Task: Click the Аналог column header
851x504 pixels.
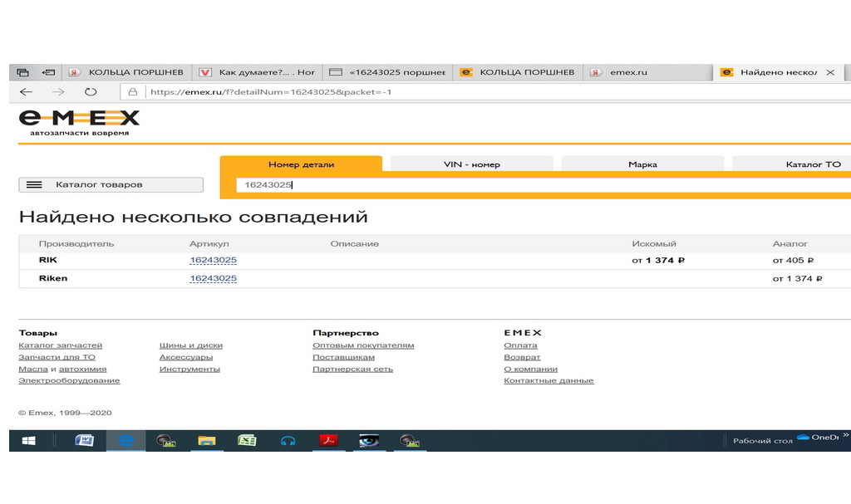Action: click(790, 243)
